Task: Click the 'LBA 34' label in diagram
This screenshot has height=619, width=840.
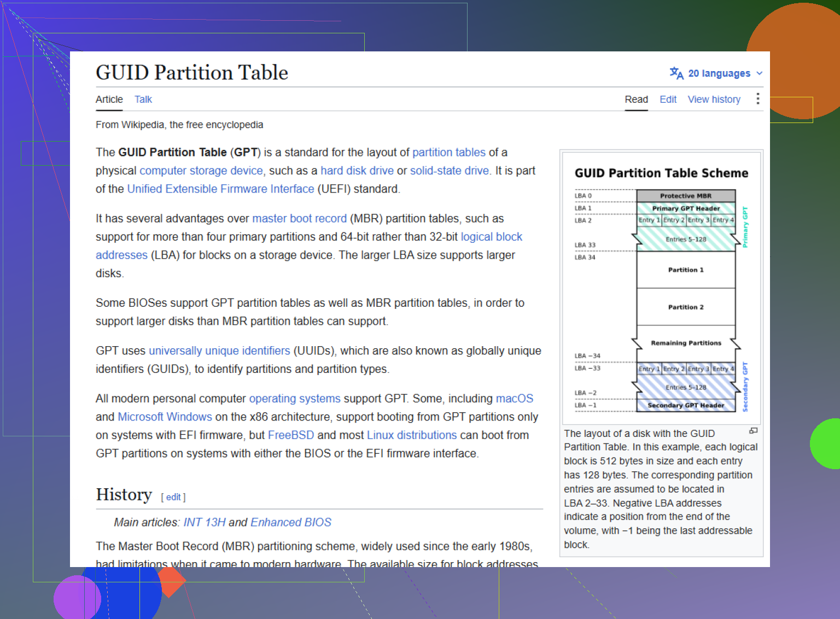Action: 585,257
